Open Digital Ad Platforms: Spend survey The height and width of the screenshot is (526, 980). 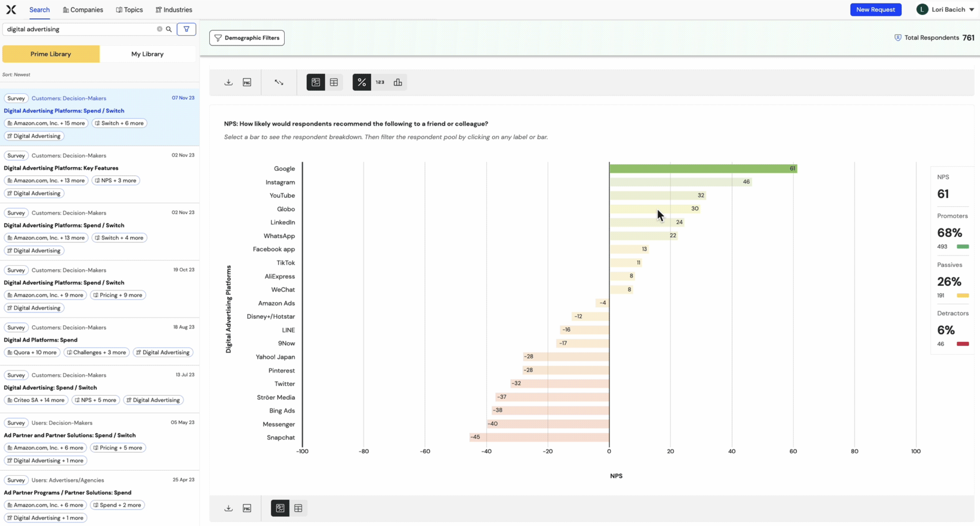40,340
